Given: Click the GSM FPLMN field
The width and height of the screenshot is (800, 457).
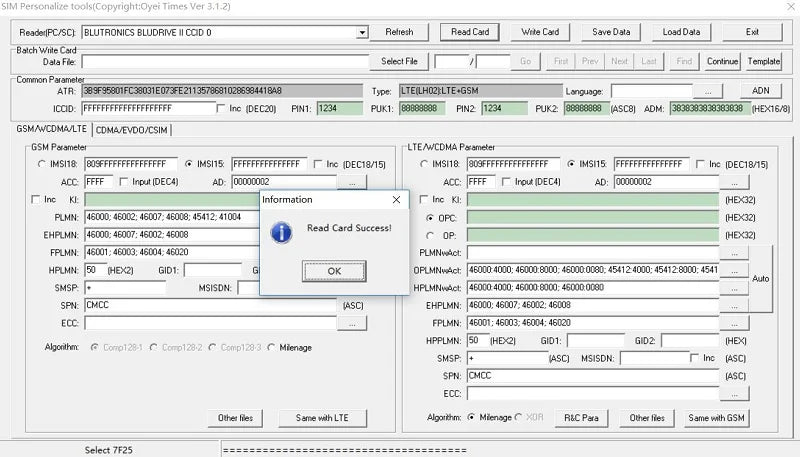Looking at the screenshot, I should click(x=172, y=252).
